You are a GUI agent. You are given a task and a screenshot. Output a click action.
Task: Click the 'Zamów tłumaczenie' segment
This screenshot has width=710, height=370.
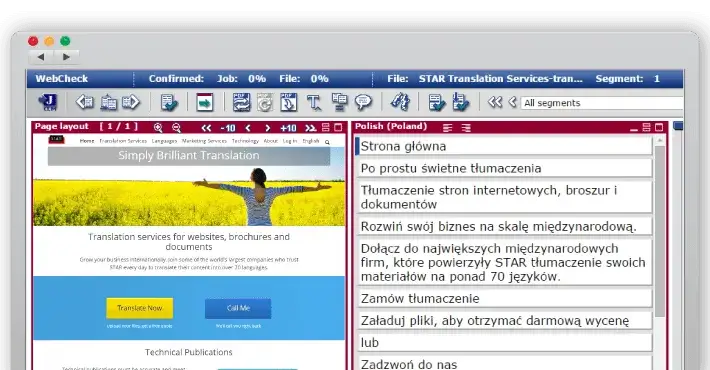[x=504, y=298]
